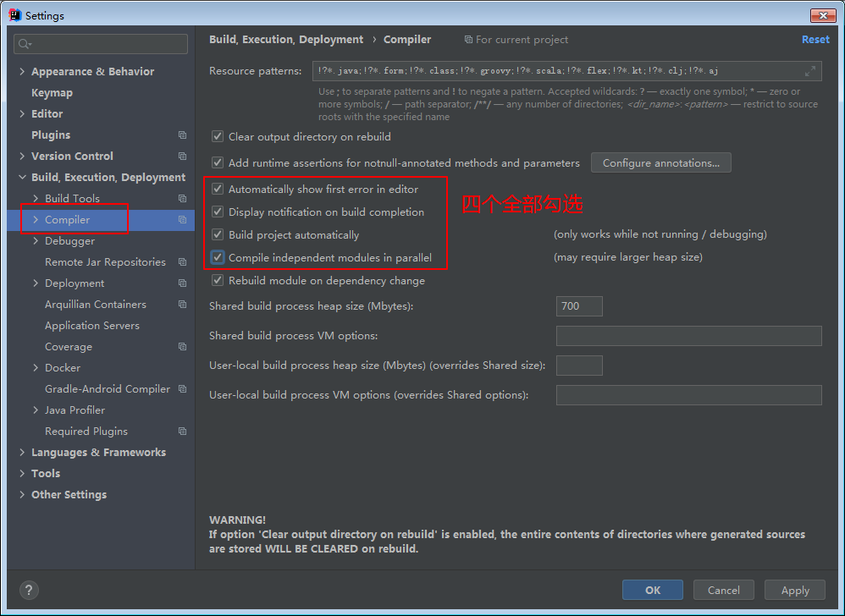Click the project-level icon beside Plugins
Image resolution: width=845 pixels, height=616 pixels.
click(182, 135)
